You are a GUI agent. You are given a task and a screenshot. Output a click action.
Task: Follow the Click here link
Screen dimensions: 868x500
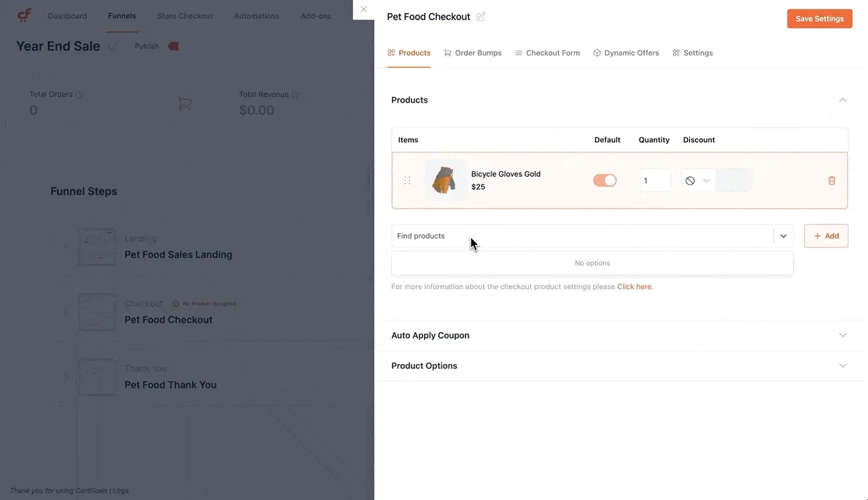click(635, 286)
